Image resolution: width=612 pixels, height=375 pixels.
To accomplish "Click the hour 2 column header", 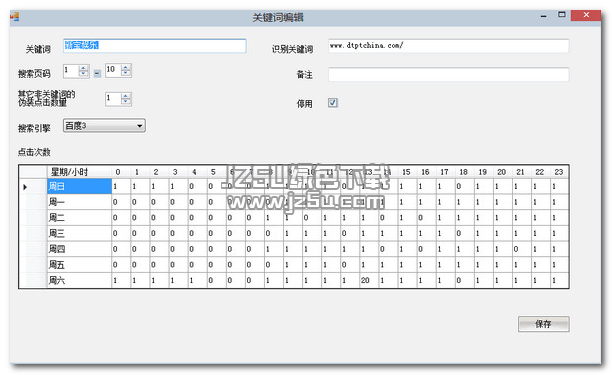I will pyautogui.click(x=159, y=172).
